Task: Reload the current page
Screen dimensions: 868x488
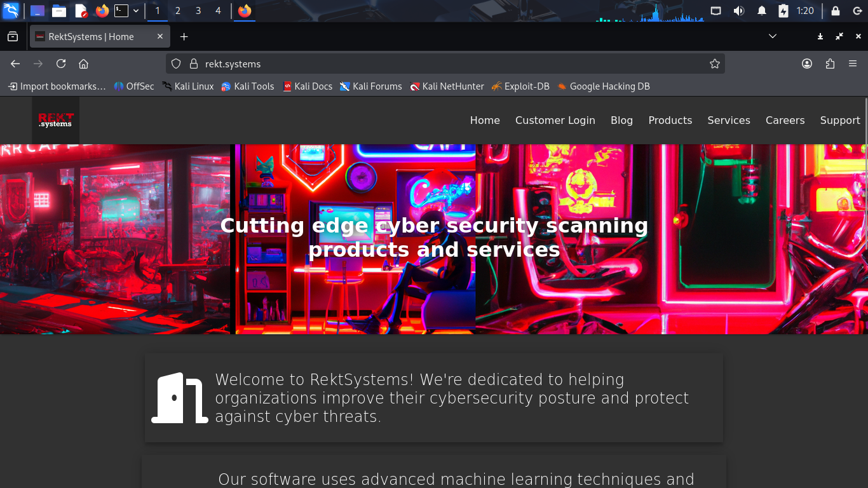Action: tap(61, 64)
